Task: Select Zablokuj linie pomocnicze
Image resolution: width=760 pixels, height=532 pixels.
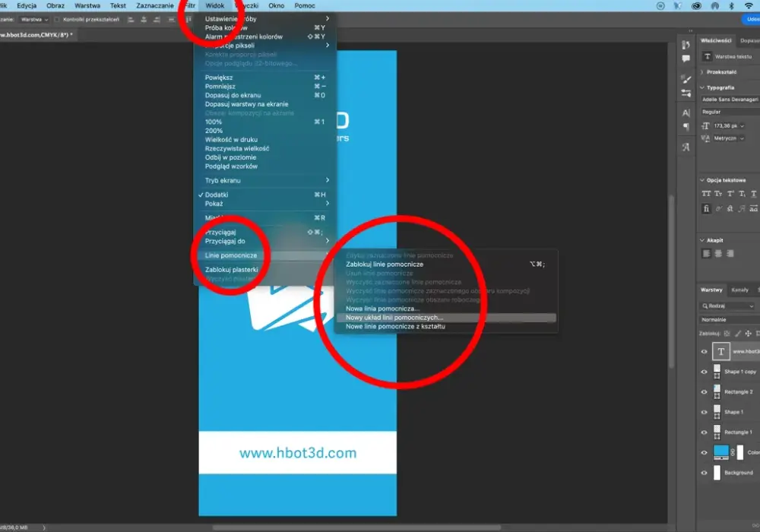Action: tap(446, 264)
